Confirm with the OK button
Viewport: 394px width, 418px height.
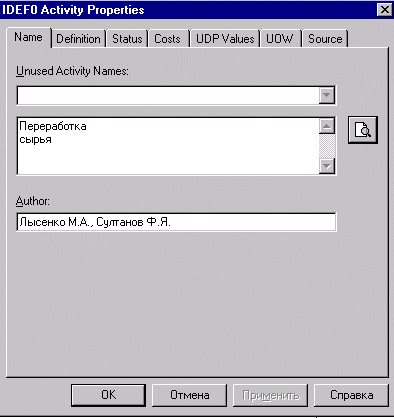click(x=108, y=395)
